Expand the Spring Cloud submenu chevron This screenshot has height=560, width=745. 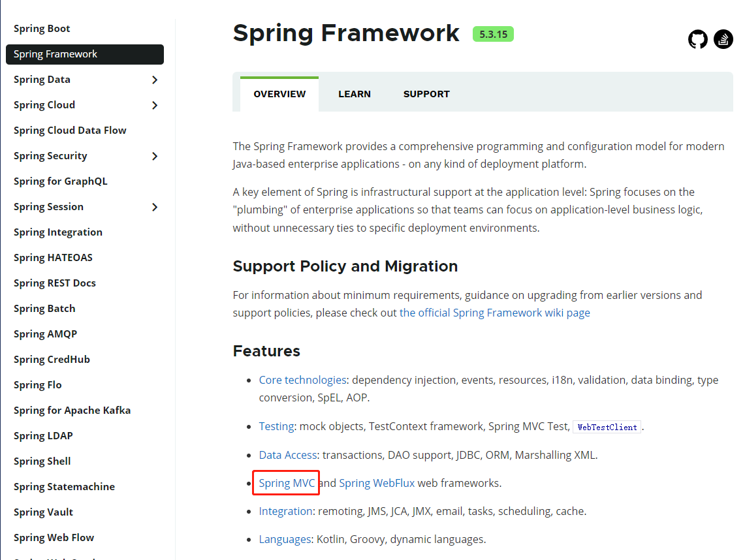coord(154,106)
